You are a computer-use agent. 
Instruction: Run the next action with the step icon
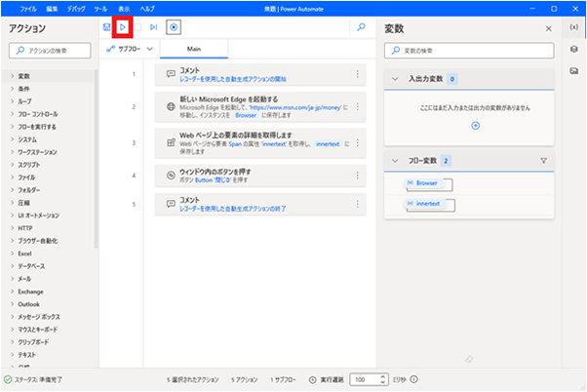[x=153, y=27]
